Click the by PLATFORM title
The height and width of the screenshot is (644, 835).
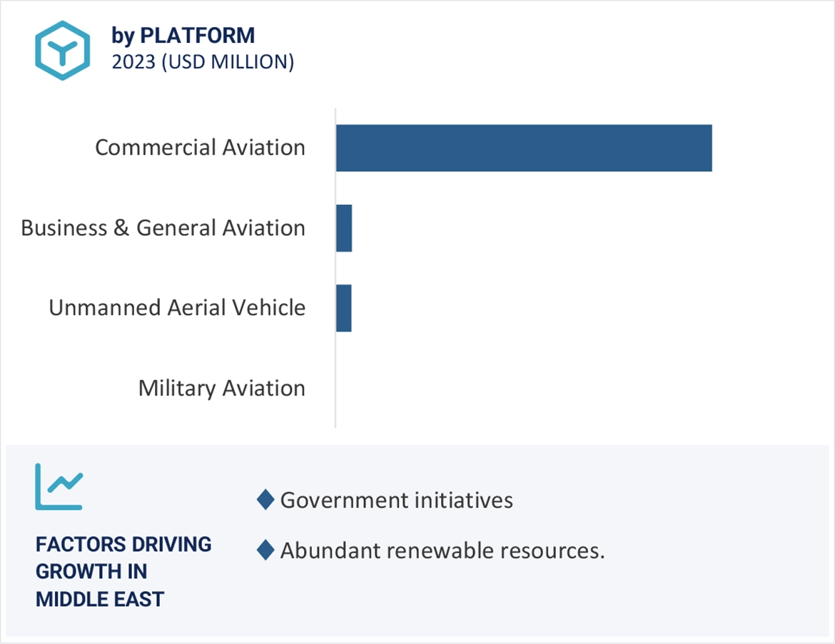coord(183,35)
